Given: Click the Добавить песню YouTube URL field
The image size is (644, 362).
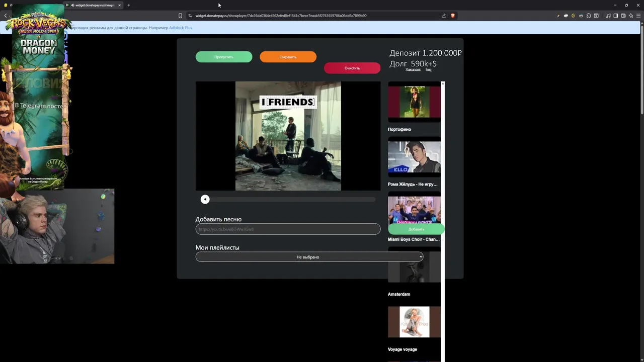Looking at the screenshot, I should pos(288,229).
